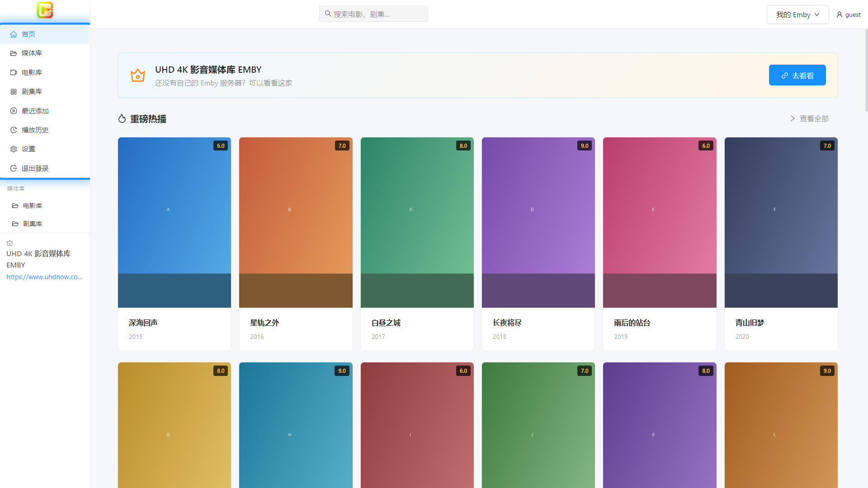This screenshot has width=868, height=488.
Task: Click 雨后的站台 title text
Action: point(632,323)
